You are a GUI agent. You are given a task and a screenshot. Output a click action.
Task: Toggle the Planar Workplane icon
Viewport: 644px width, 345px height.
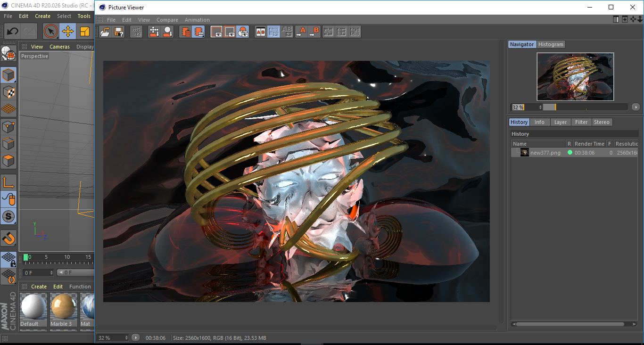coord(8,276)
